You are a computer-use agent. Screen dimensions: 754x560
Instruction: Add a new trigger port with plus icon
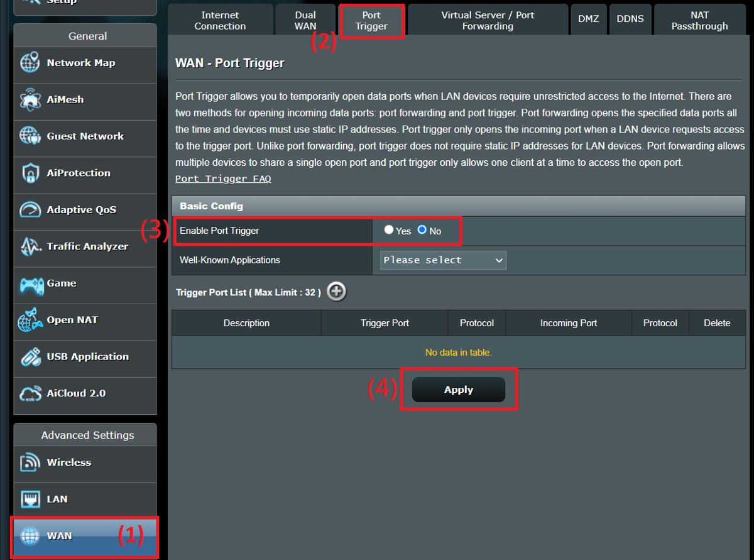tap(337, 292)
